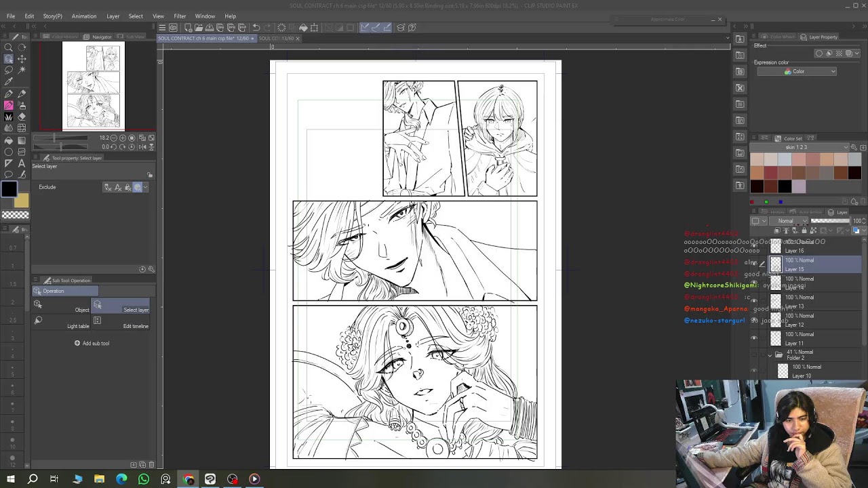Viewport: 868px width, 488px height.
Task: Click the layer opacity slider
Action: point(832,221)
